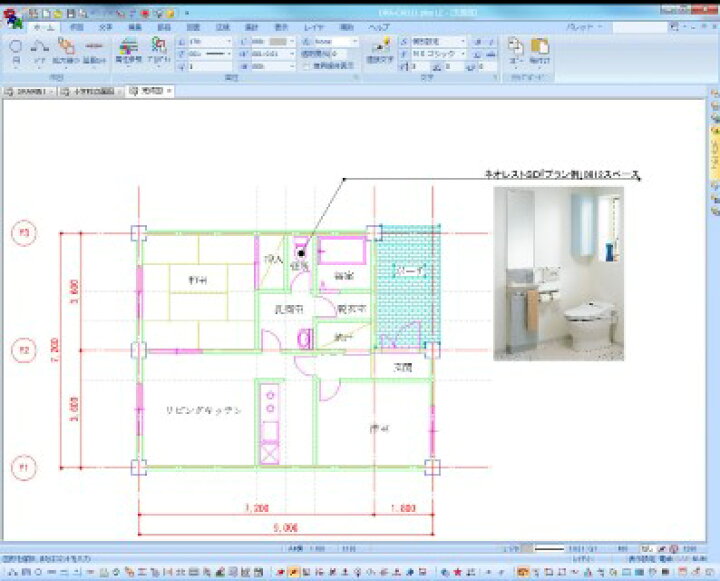Toggle the orange-highlighted pen icon in bottom toolbar
720x581 pixels.
293,572
